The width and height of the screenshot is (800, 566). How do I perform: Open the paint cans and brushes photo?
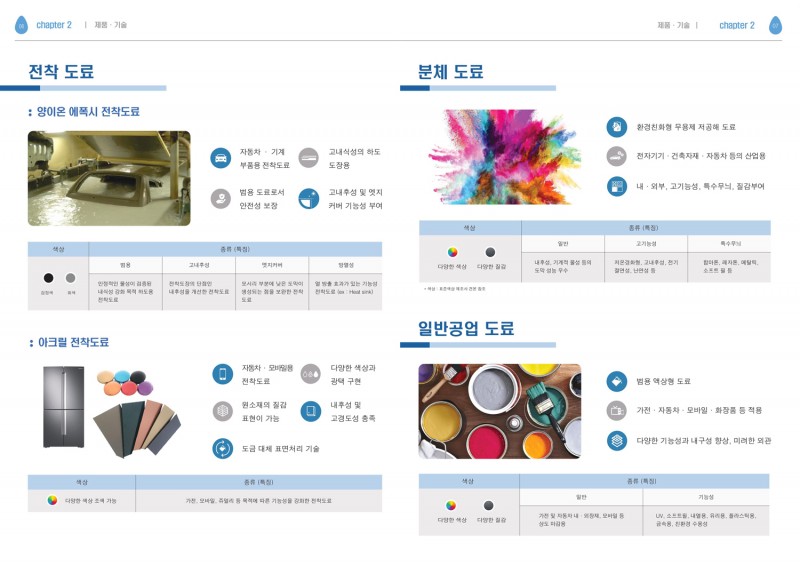499,411
